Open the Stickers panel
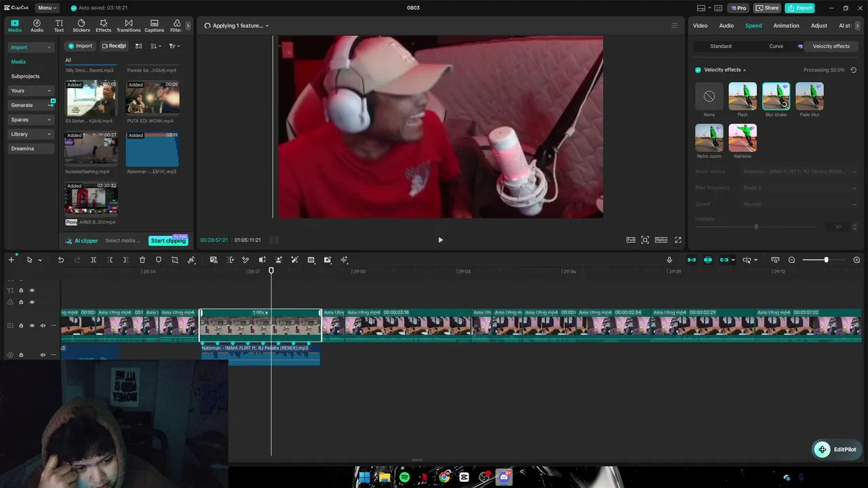 [x=81, y=26]
